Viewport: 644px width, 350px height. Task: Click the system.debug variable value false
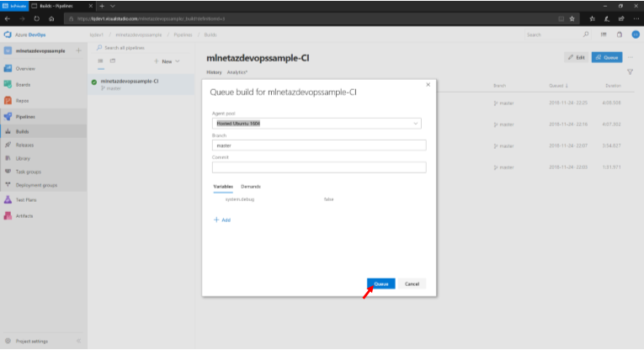pyautogui.click(x=328, y=199)
